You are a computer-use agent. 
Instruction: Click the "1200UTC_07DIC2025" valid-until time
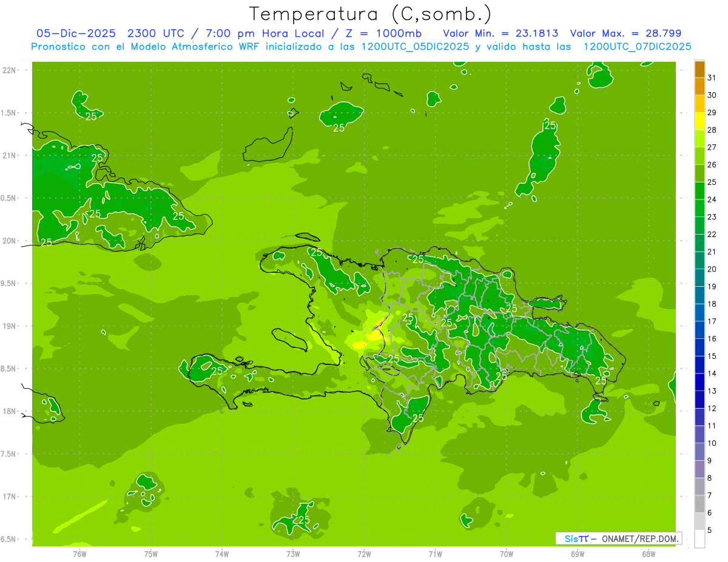point(637,47)
